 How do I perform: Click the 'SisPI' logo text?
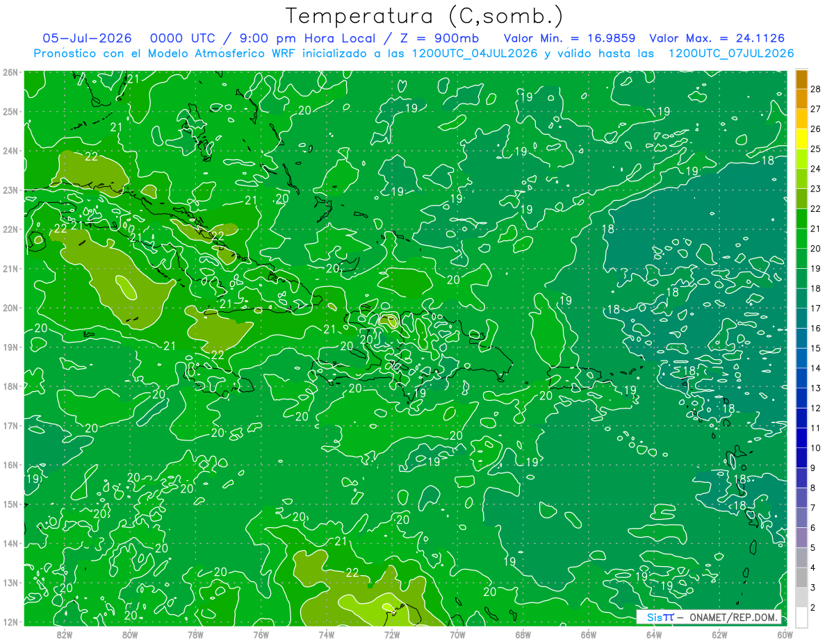click(x=660, y=617)
